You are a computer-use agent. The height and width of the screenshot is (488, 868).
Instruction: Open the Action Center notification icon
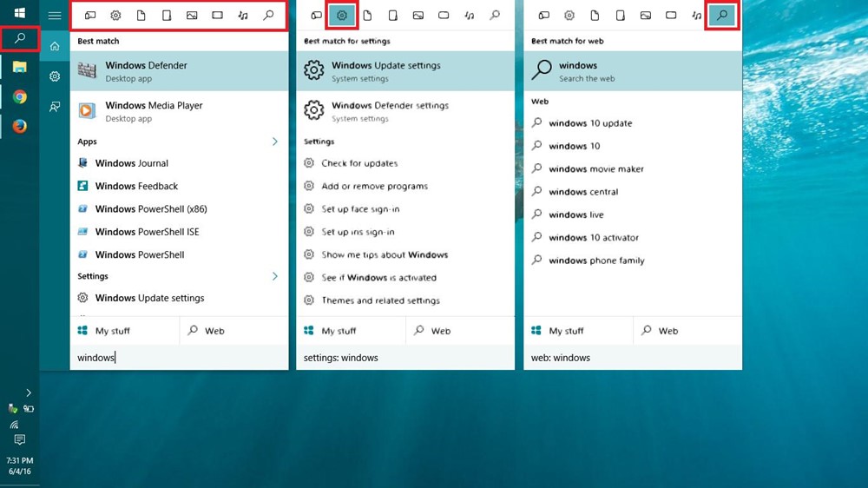20,440
